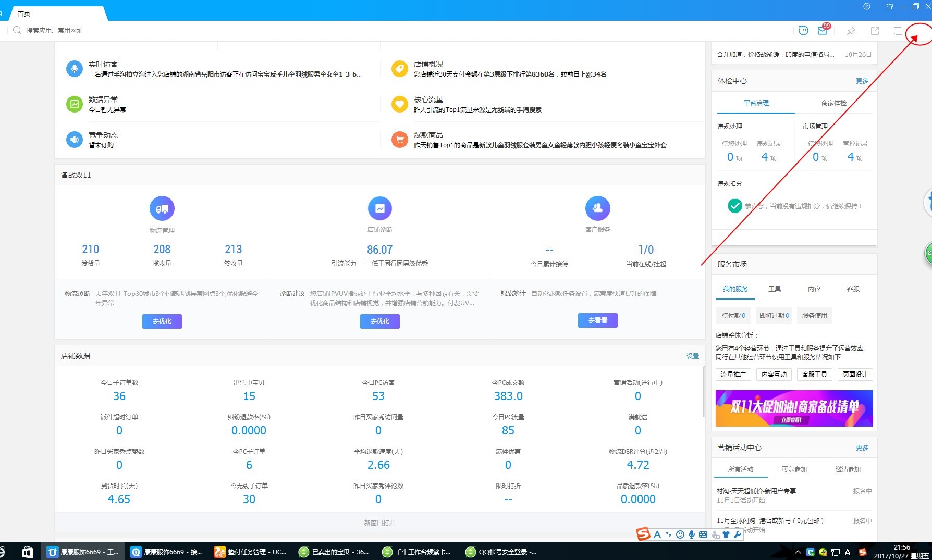Image resolution: width=932 pixels, height=560 pixels.
Task: Open the hamburger menu icon circled in red
Action: [921, 31]
